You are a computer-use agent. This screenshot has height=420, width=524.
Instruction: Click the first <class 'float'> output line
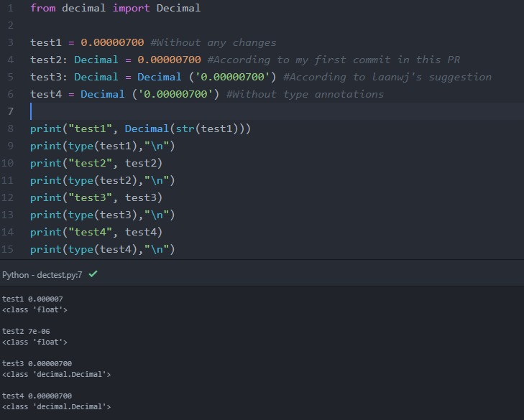click(x=35, y=310)
